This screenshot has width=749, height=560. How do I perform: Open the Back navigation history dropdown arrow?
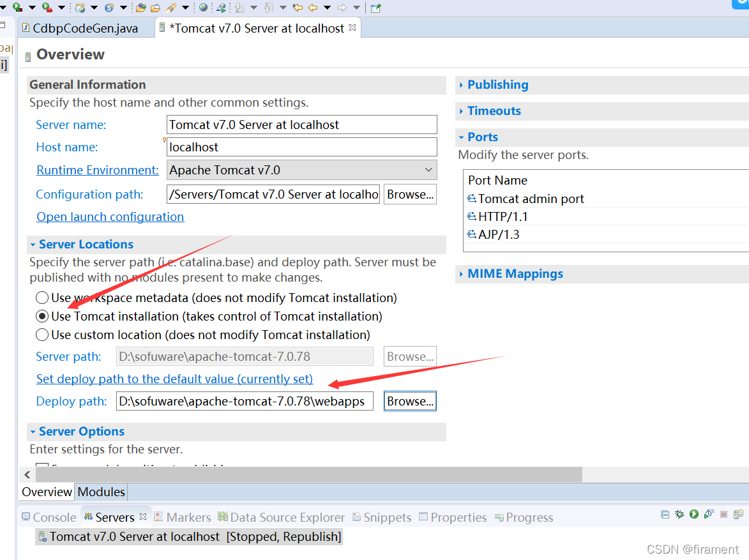coord(327,8)
